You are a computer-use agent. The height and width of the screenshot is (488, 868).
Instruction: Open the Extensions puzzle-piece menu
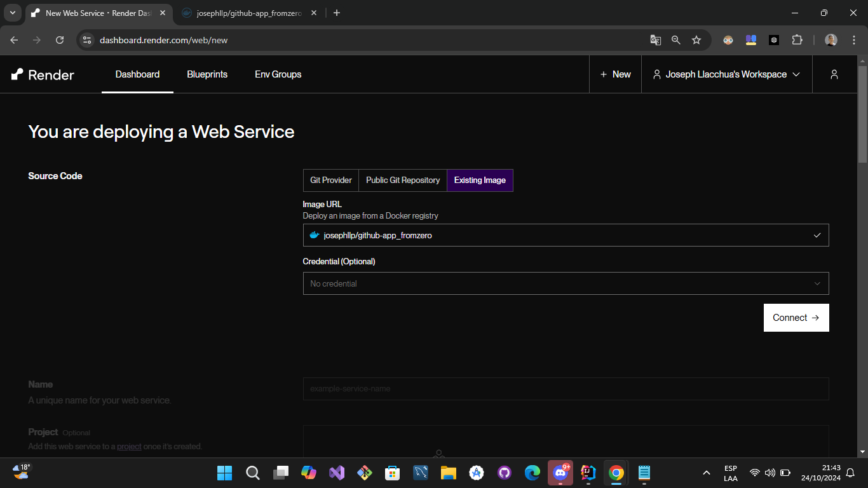click(797, 40)
